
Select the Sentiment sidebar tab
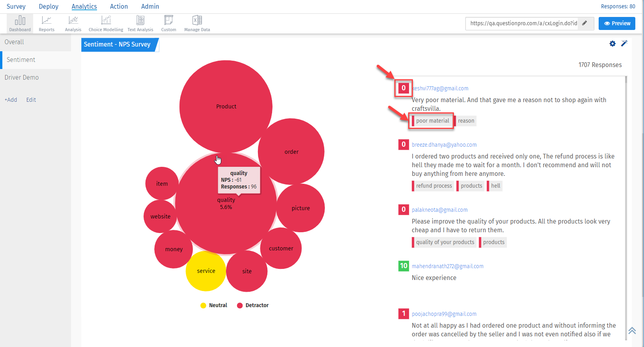(x=35, y=60)
